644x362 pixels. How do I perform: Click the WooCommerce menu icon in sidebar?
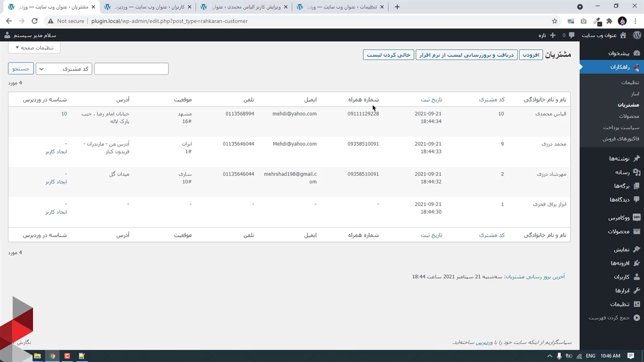tap(636, 218)
